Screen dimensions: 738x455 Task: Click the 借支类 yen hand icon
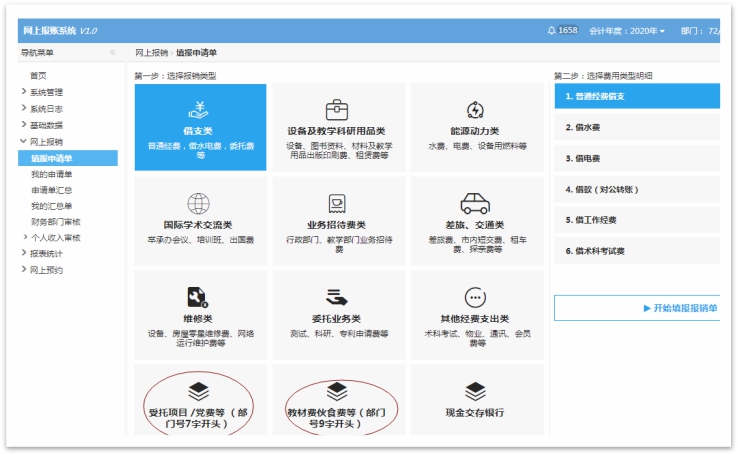click(x=200, y=109)
